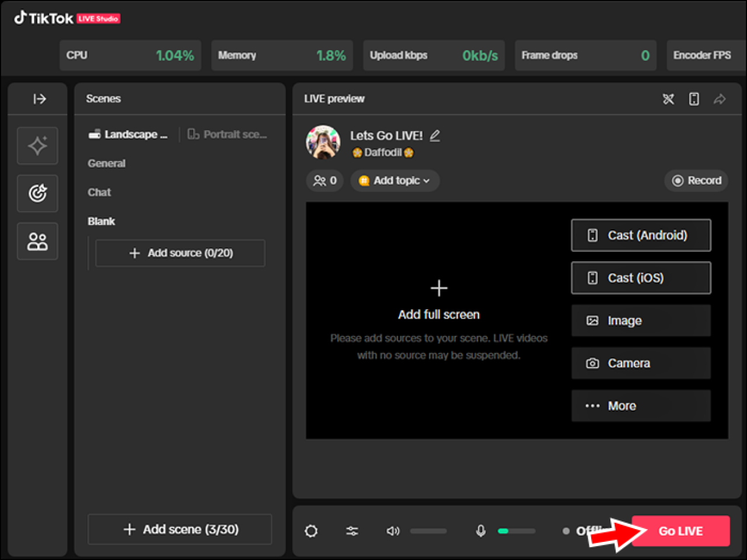
Task: Expand the viewer count pill
Action: (324, 180)
